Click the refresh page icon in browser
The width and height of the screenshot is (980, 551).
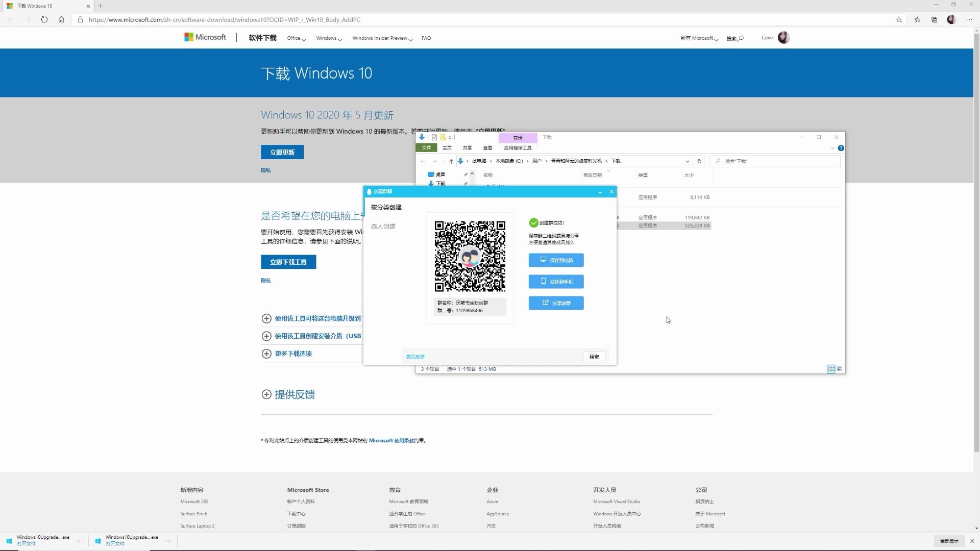[44, 19]
